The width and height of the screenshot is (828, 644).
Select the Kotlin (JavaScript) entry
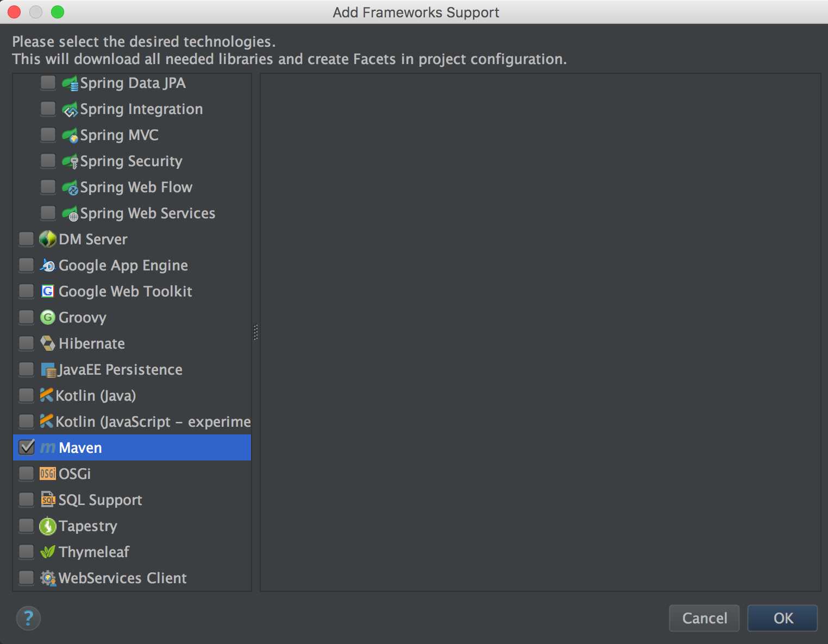pos(132,421)
